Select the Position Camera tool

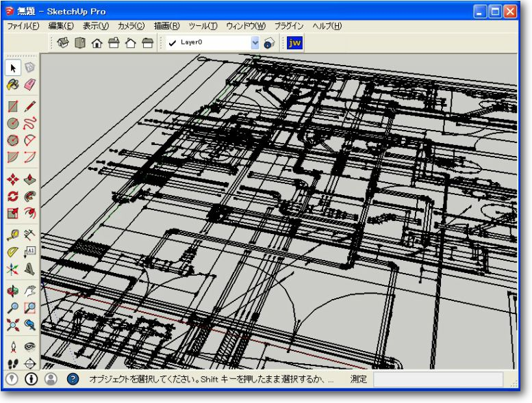click(x=13, y=346)
